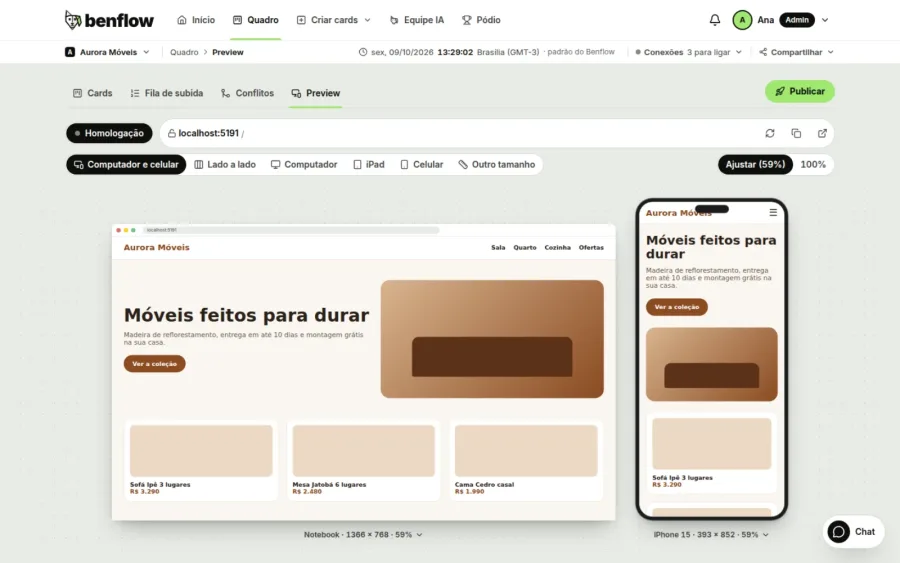Image resolution: width=900 pixels, height=563 pixels.
Task: Select the Preview tab
Action: 316,93
